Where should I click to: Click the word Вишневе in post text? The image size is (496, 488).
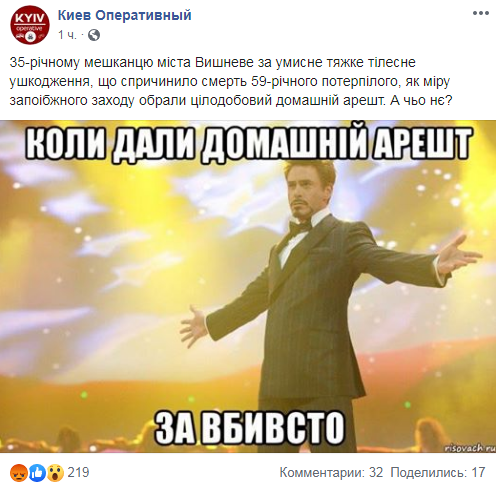pos(224,62)
